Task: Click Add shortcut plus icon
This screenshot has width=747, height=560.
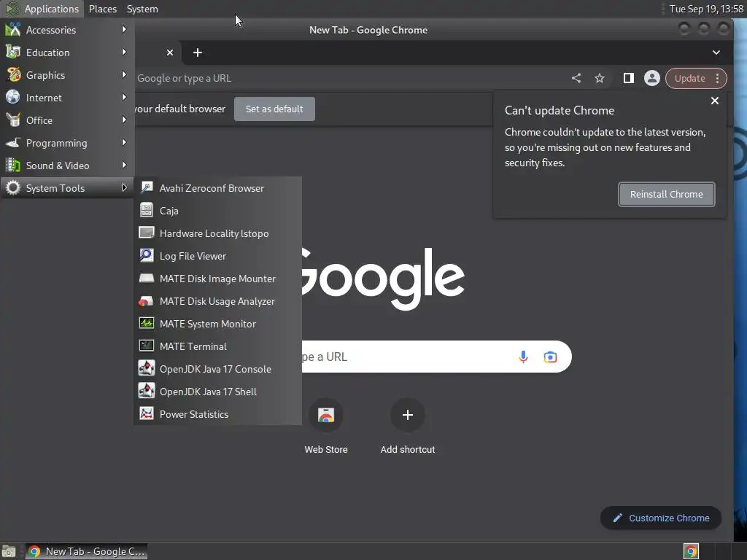Action: tap(407, 415)
